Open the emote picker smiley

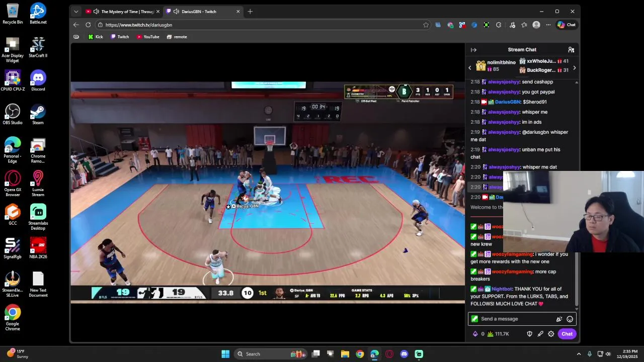570,319
